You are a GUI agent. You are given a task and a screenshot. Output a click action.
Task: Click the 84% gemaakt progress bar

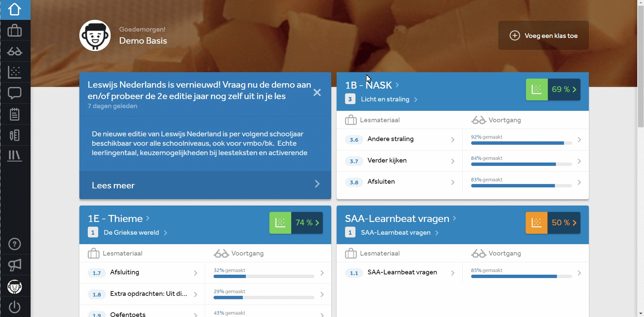521,164
